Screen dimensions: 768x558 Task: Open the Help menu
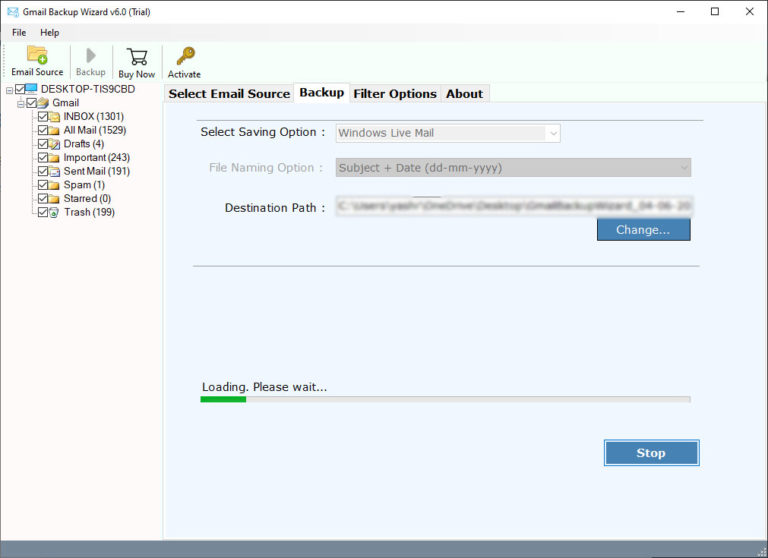pos(49,33)
